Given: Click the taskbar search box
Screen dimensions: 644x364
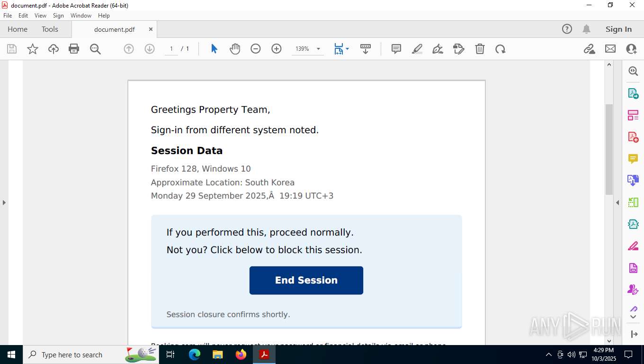Looking at the screenshot, I should point(91,355).
